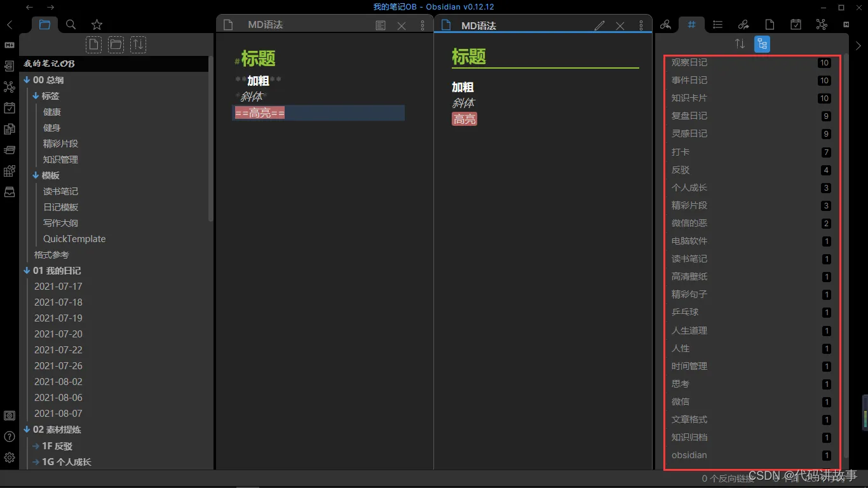Viewport: 868px width, 488px height.
Task: Collapse the left sidebar with chevron
Action: tap(10, 25)
